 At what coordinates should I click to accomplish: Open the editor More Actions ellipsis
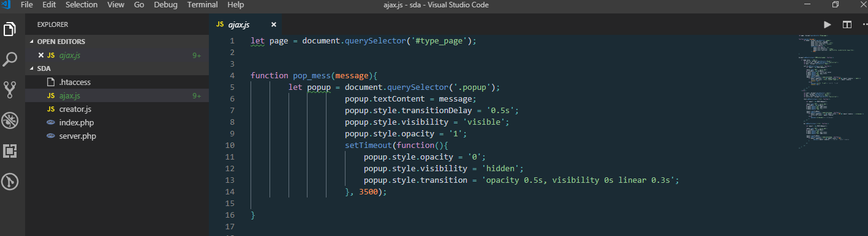coord(864,25)
